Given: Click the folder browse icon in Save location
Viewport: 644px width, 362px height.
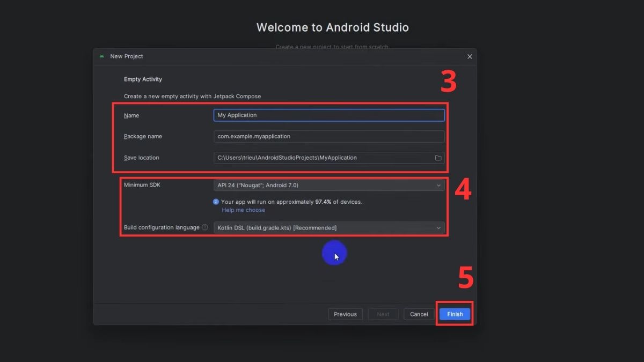Looking at the screenshot, I should pos(438,158).
